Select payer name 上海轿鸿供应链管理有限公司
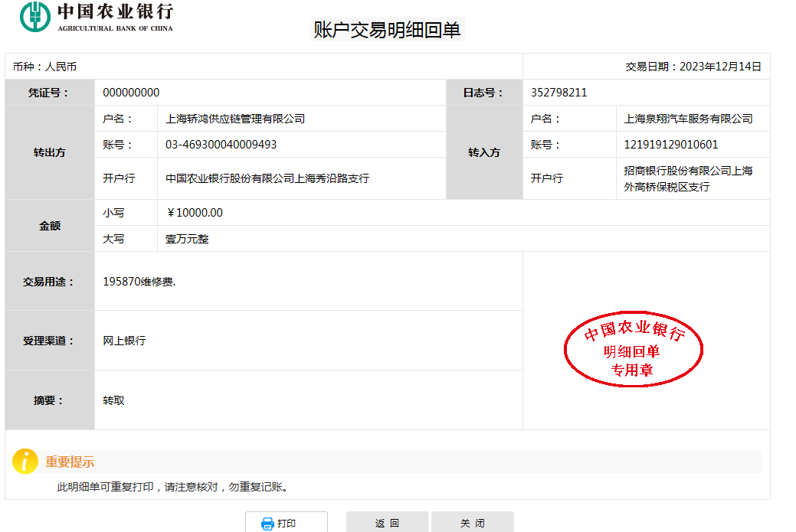This screenshot has height=532, width=796. click(235, 119)
